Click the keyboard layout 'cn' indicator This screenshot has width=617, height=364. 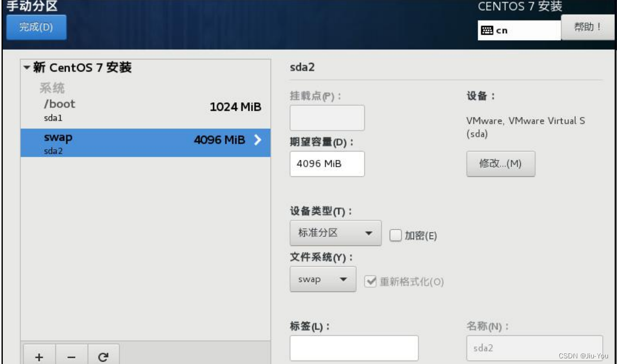click(519, 29)
